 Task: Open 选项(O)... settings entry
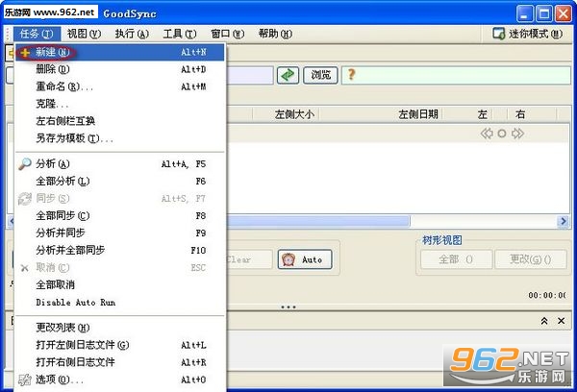tap(120, 380)
